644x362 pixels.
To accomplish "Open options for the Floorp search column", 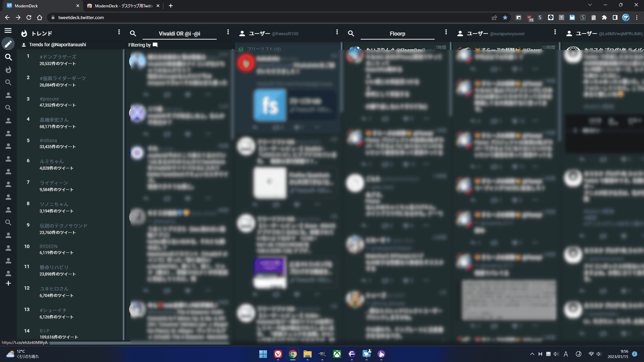I will click(446, 32).
